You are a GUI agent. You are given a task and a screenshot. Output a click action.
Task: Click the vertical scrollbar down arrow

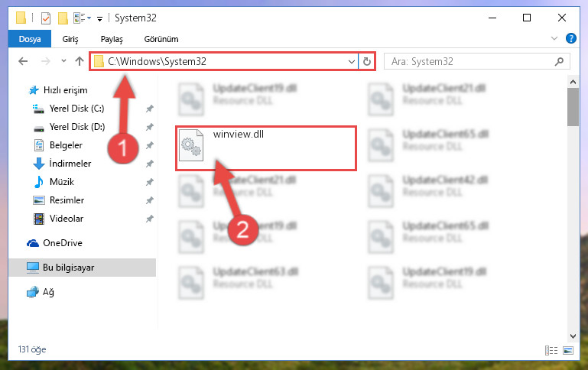point(573,336)
